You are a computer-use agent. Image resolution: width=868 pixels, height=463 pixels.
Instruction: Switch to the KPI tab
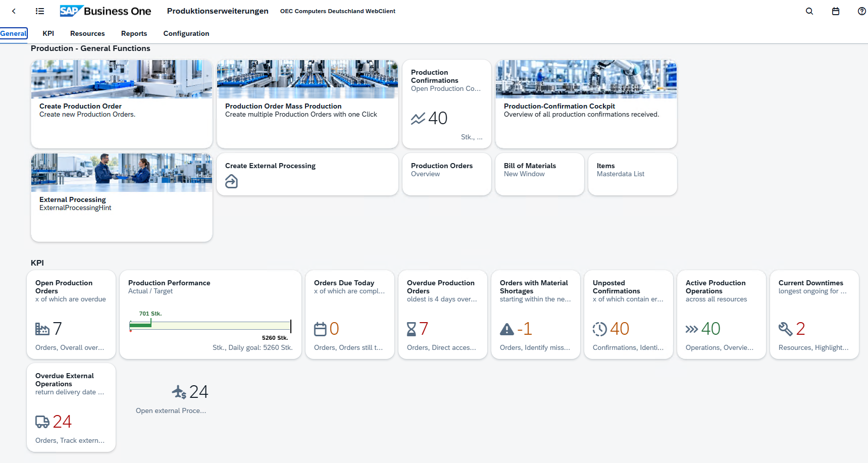pos(48,33)
